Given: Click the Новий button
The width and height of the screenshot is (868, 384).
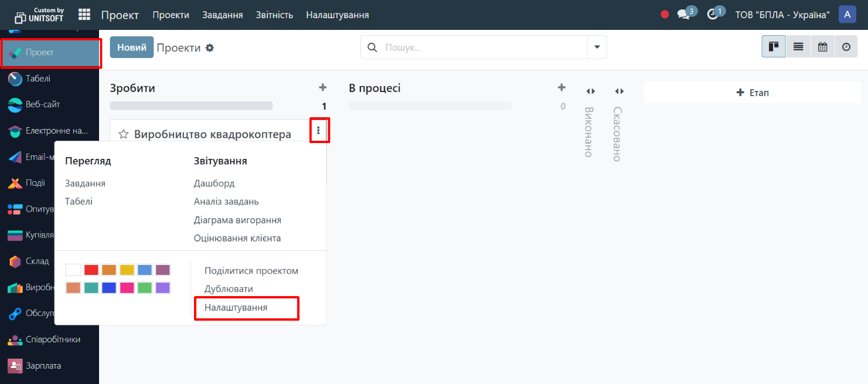Looking at the screenshot, I should click(132, 47).
